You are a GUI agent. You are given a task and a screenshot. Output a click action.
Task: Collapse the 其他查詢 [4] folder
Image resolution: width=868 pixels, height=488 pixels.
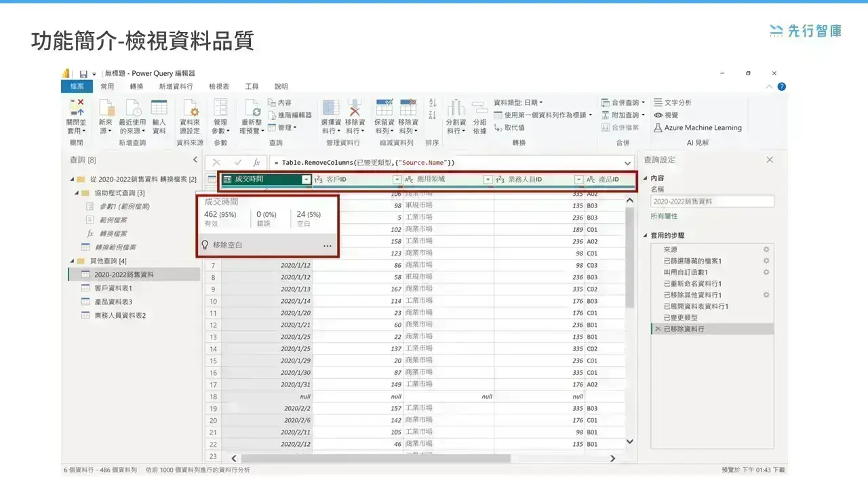tap(73, 261)
